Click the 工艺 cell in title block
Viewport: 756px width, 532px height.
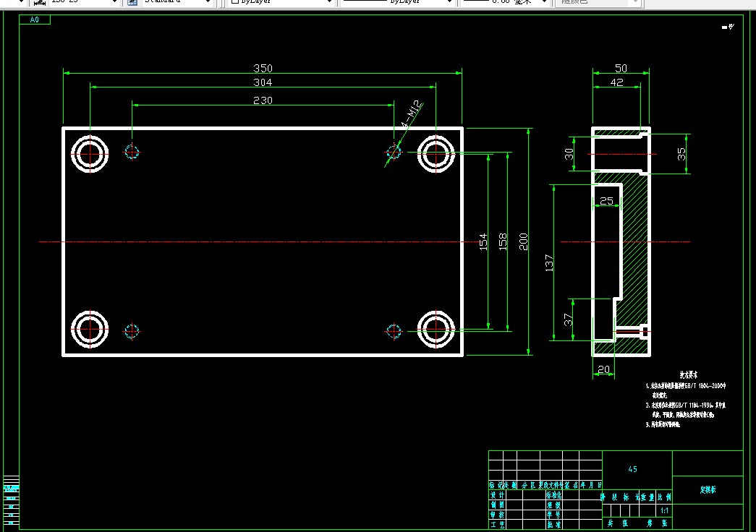497,524
